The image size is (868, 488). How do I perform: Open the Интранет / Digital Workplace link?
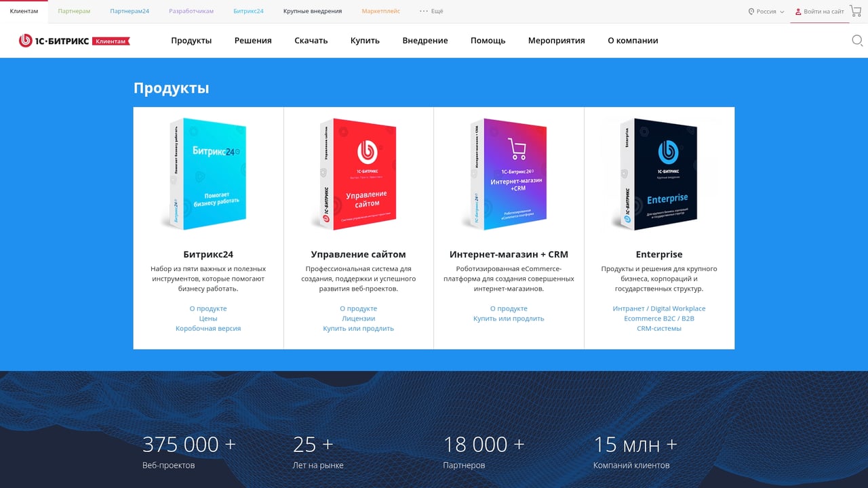pyautogui.click(x=658, y=308)
